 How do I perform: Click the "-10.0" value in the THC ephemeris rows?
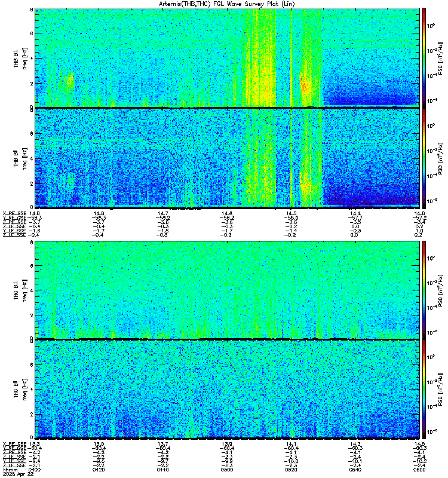click(291, 461)
